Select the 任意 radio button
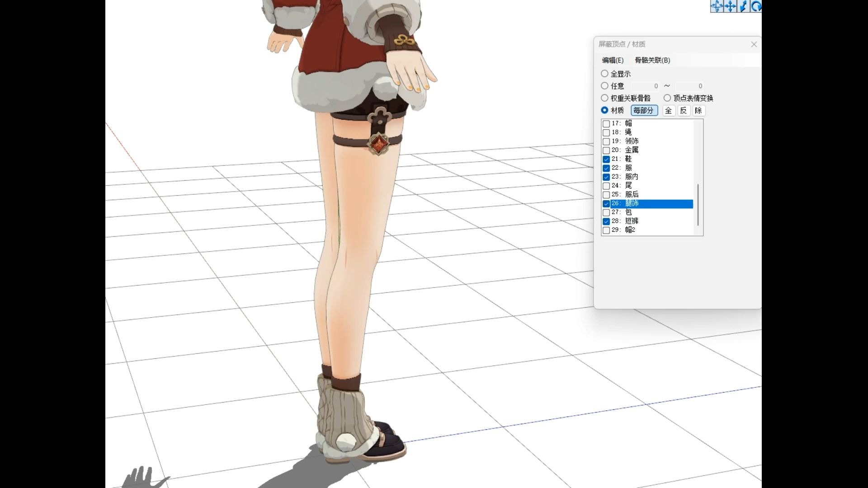Image resolution: width=868 pixels, height=488 pixels. pyautogui.click(x=604, y=86)
